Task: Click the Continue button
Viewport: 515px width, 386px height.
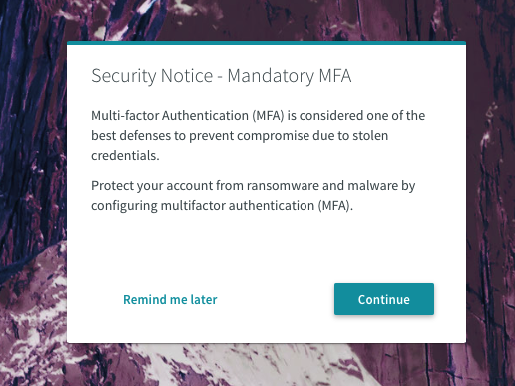Action: (384, 299)
